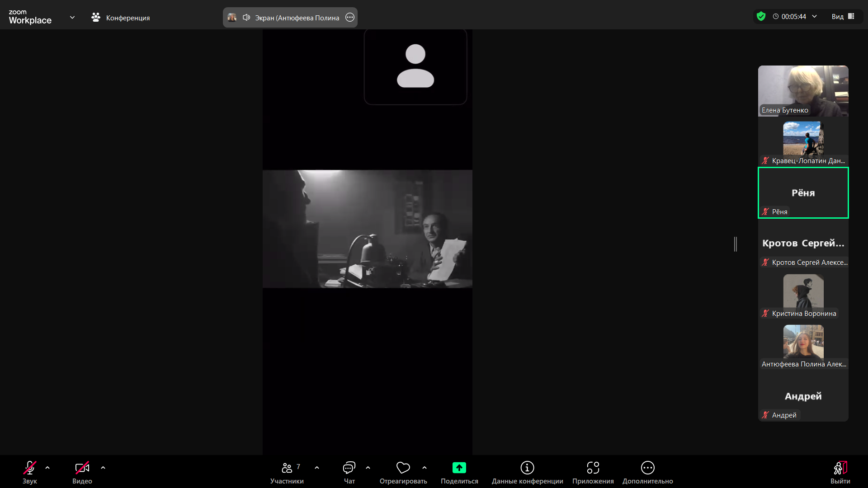Click the blank avatar tile in shared screen

pos(415,66)
